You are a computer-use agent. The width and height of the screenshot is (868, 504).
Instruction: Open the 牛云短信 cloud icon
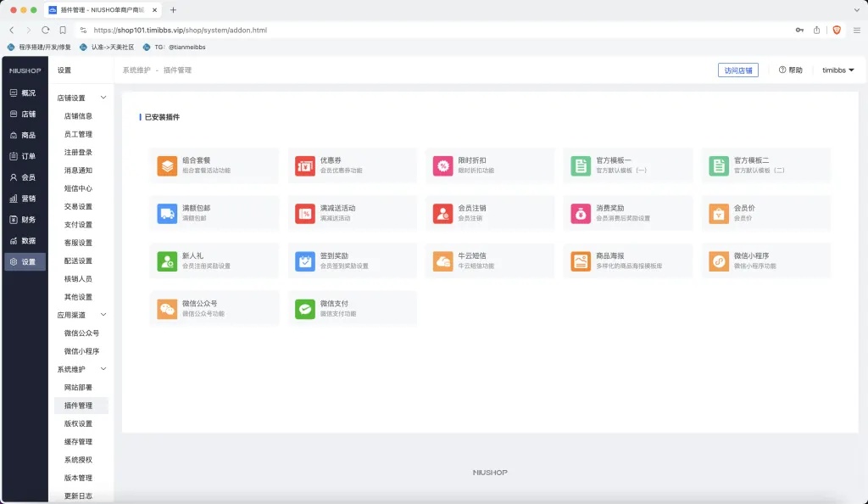click(442, 260)
